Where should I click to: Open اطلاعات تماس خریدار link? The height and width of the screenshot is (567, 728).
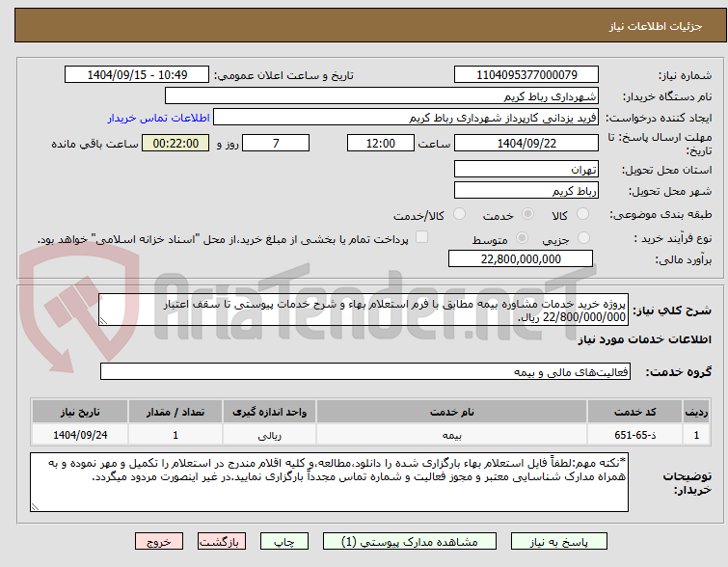[x=159, y=118]
